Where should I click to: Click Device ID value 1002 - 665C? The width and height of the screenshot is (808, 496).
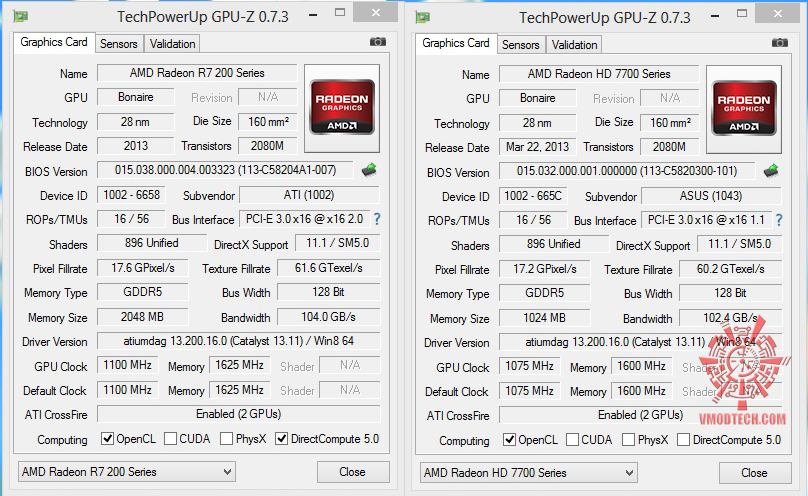(533, 196)
